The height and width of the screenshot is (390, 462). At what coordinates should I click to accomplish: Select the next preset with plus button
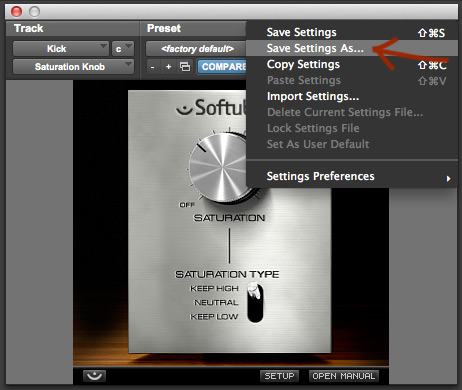click(x=168, y=67)
